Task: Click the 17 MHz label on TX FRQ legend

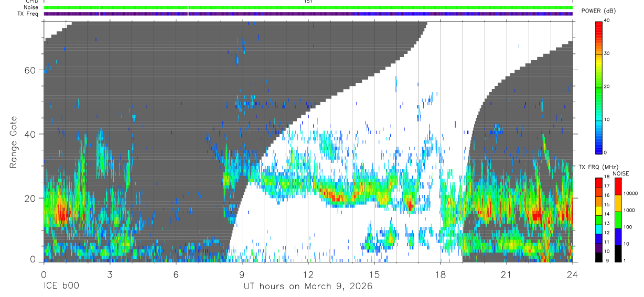Action: 607,186
